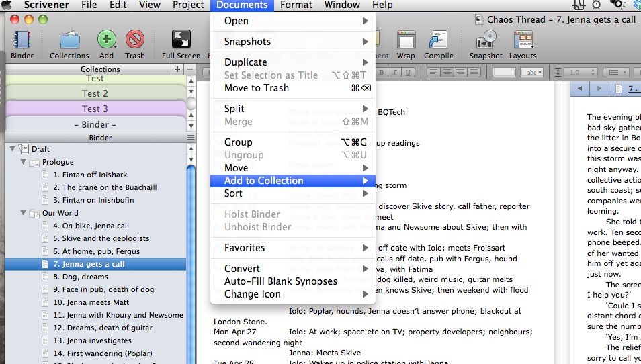Select the - Binder - collection tab
Viewport: 641px width, 364px height.
click(x=95, y=125)
